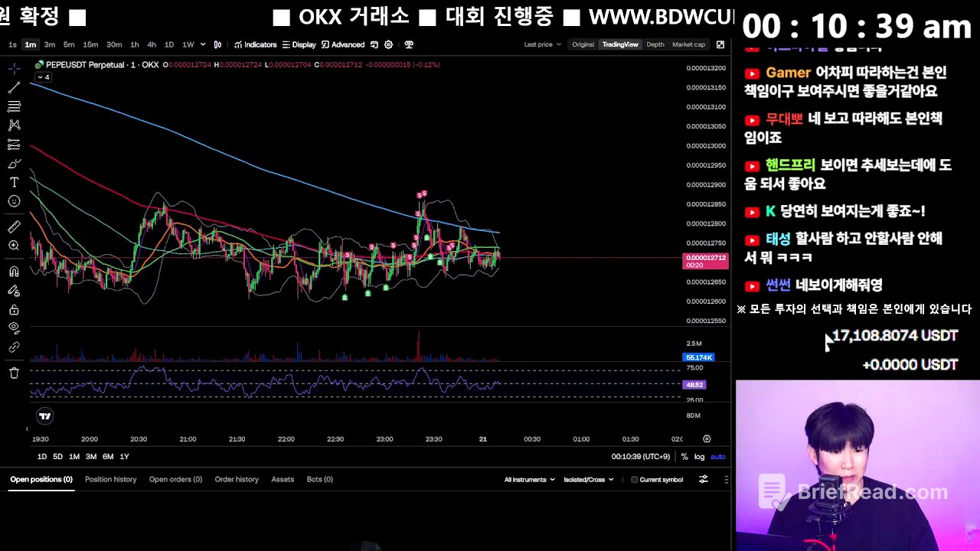This screenshot has width=980, height=551.
Task: Select the 15m timeframe
Action: click(x=90, y=44)
